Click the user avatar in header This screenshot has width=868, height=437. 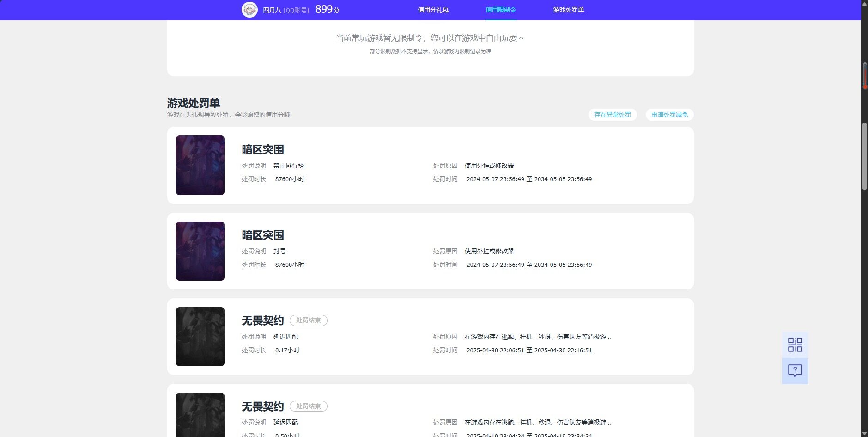249,10
